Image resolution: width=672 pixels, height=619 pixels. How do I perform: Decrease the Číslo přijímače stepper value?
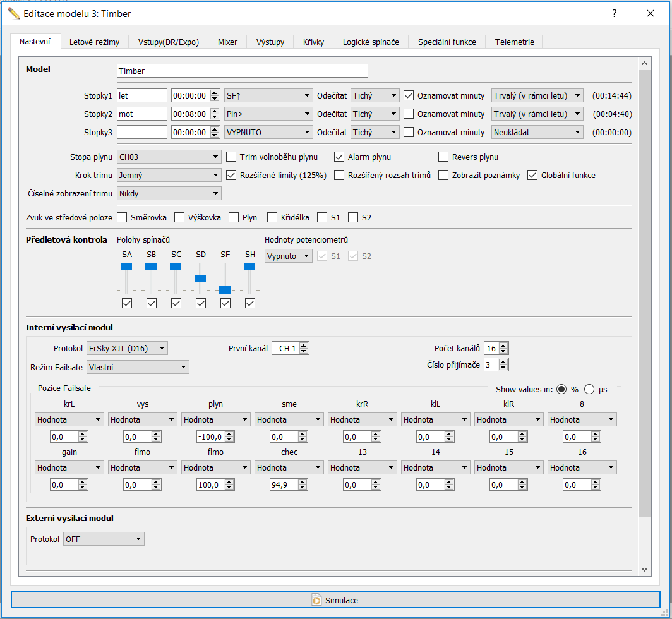[503, 368]
